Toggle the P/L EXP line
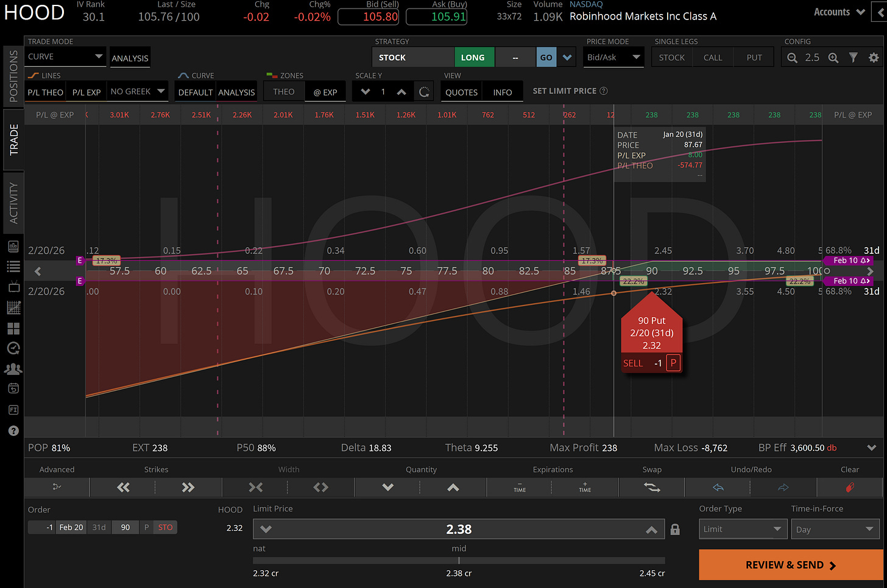Viewport: 887px width, 588px height. (x=87, y=92)
